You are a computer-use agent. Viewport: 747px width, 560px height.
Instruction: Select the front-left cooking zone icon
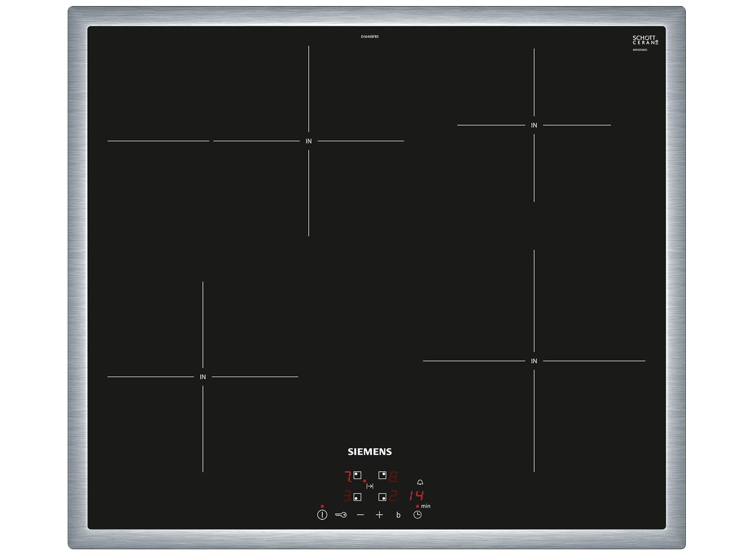click(x=357, y=497)
